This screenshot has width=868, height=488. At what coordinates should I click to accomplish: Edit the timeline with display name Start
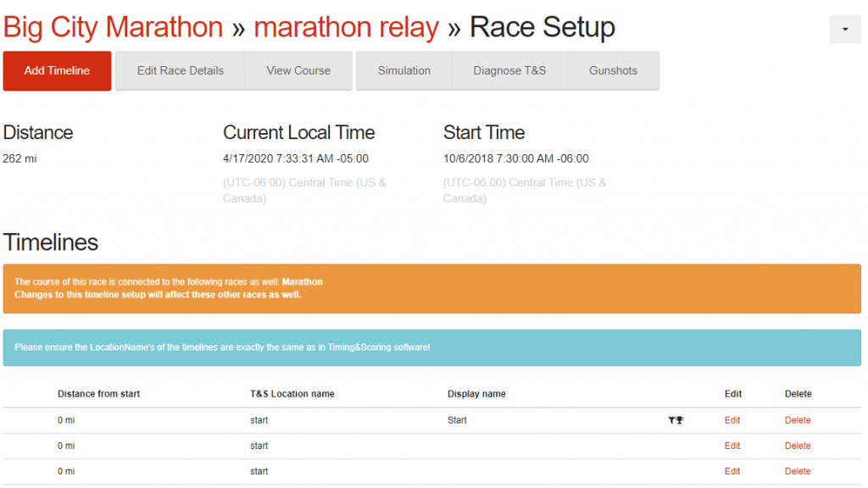pyautogui.click(x=732, y=420)
